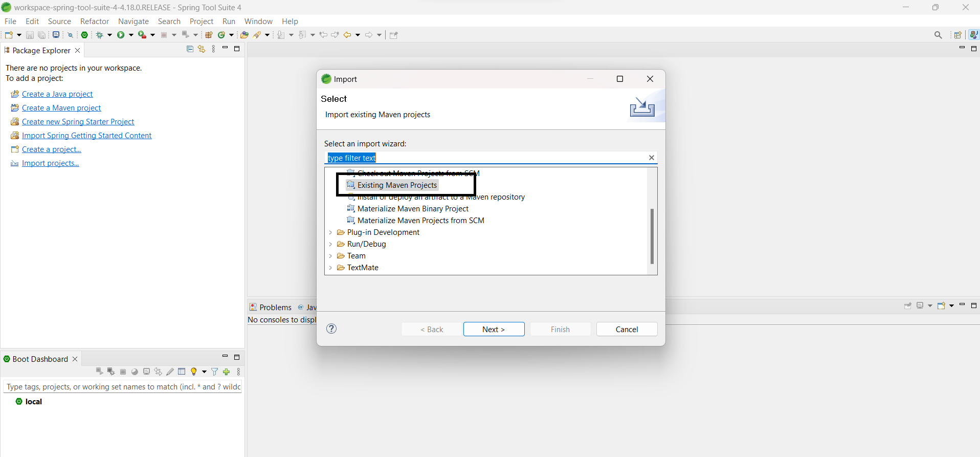Click the Next > button
The width and height of the screenshot is (980, 457).
[x=494, y=329]
